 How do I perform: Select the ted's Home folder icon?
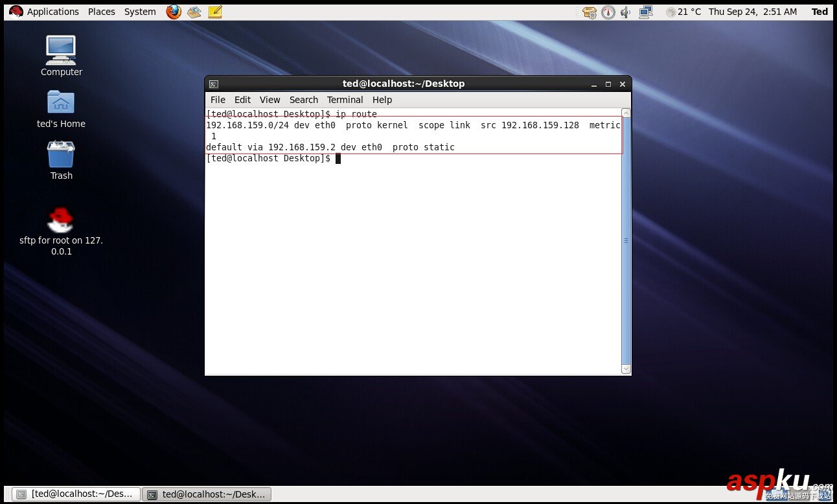point(61,109)
